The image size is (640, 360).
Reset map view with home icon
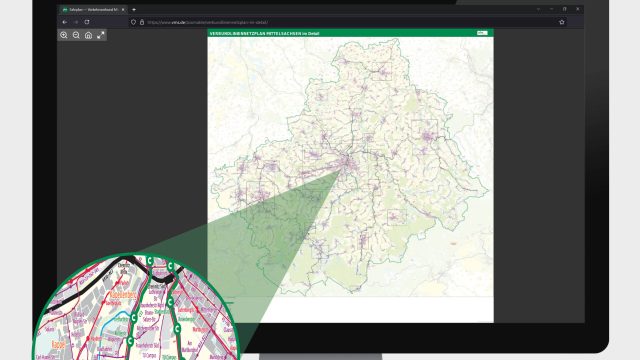89,35
